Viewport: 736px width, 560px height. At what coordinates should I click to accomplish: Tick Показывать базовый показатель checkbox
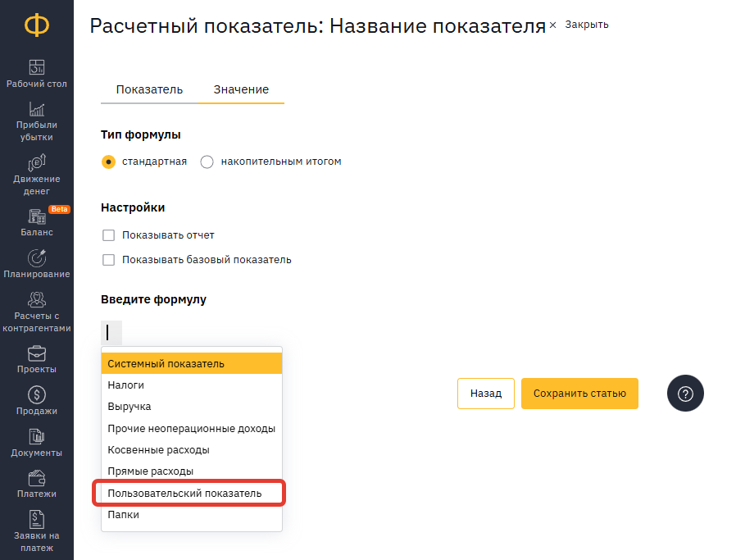[108, 260]
